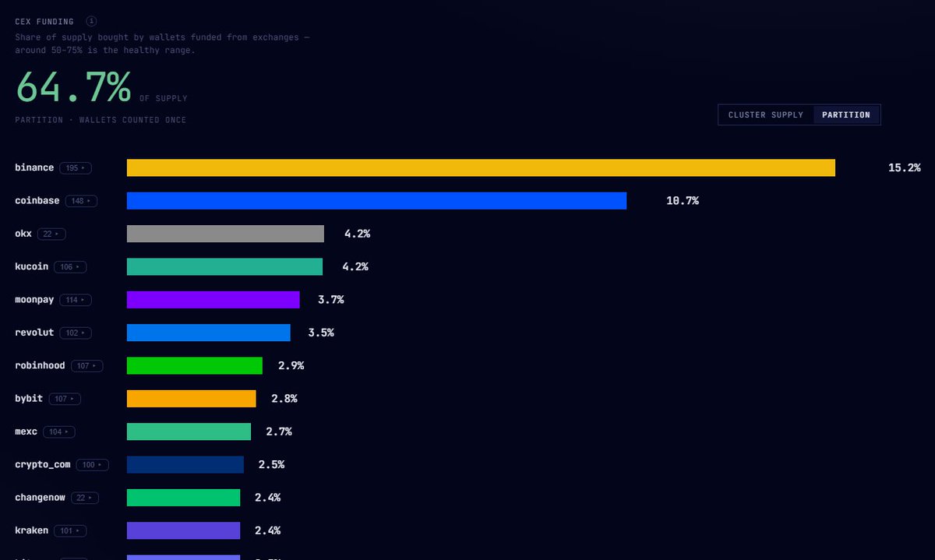The height and width of the screenshot is (560, 935).
Task: Click the bybit exchange label
Action: tap(29, 399)
